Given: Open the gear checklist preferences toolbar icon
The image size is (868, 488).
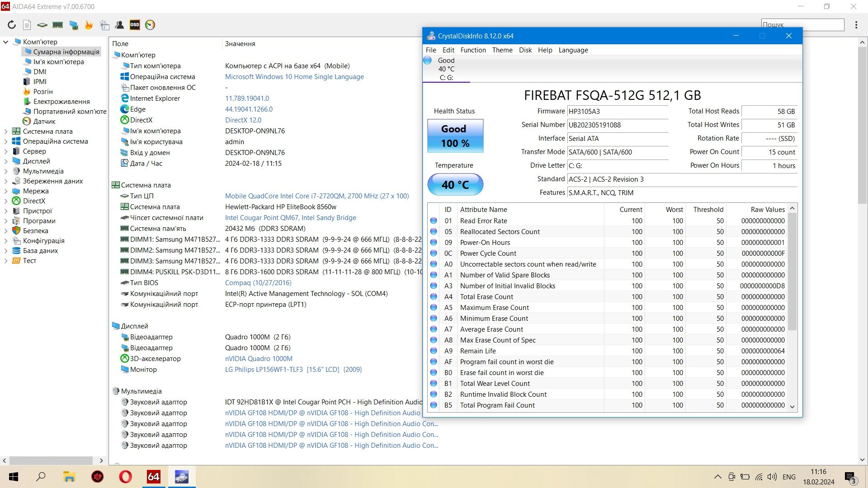Looking at the screenshot, I should pos(104,25).
